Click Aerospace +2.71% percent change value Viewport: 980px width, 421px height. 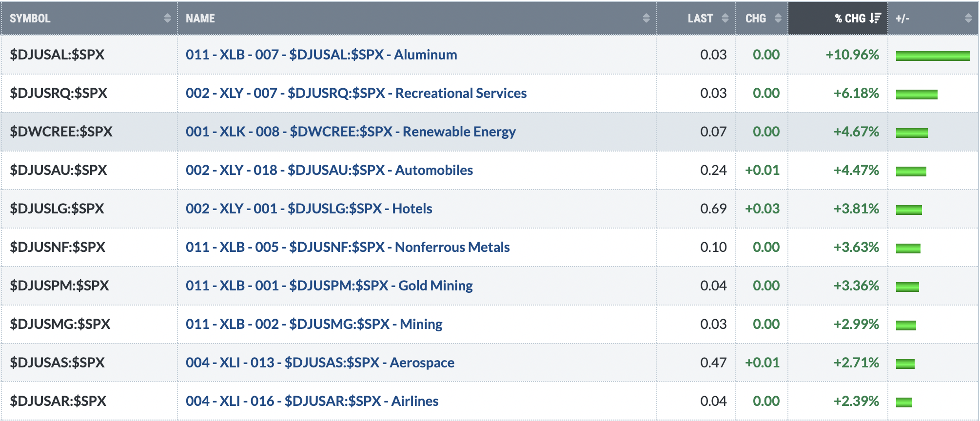coord(856,363)
